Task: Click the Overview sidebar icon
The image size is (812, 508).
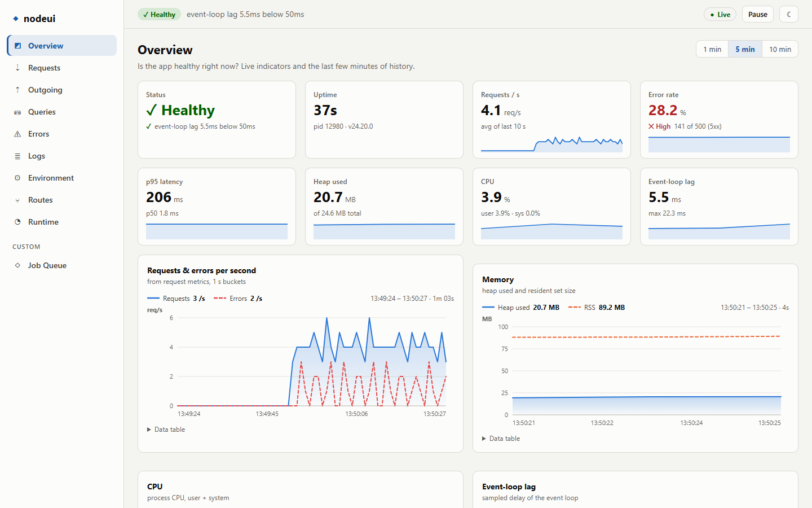Action: pos(17,46)
